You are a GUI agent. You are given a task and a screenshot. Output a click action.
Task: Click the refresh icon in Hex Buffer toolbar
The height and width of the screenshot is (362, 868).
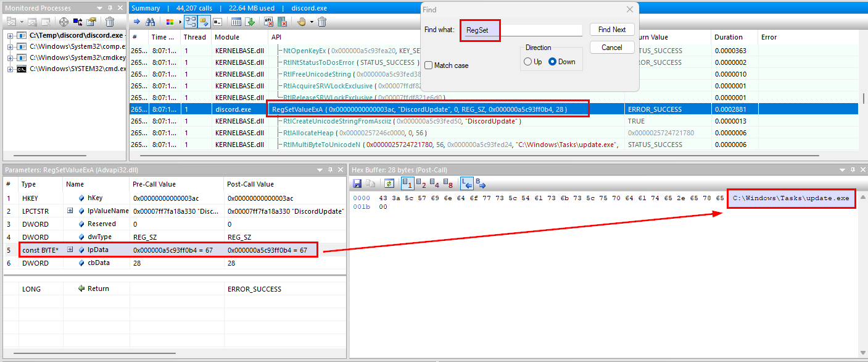389,183
